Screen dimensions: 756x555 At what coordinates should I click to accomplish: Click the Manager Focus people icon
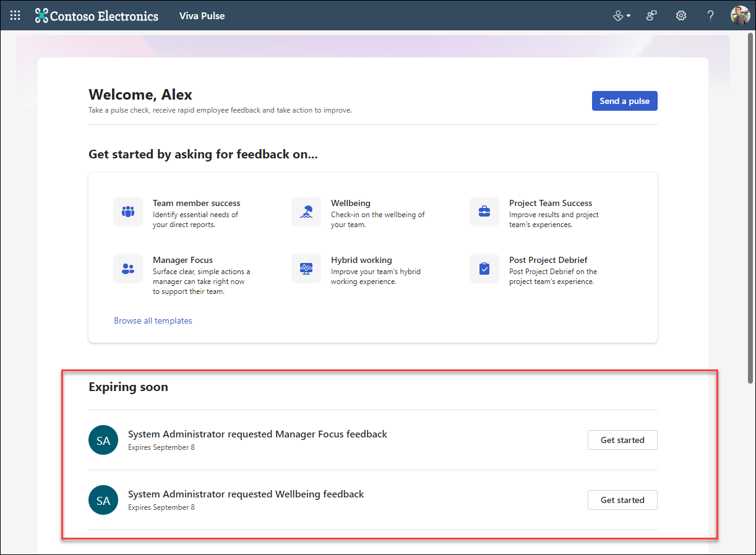click(128, 269)
